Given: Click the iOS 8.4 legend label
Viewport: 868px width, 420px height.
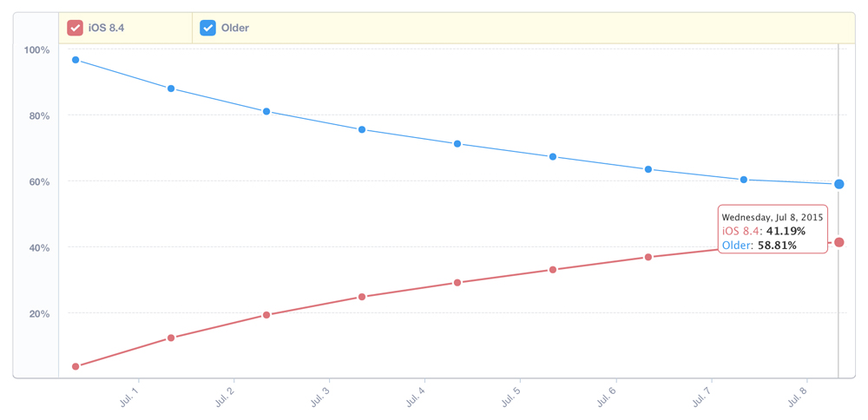Looking at the screenshot, I should [x=106, y=28].
